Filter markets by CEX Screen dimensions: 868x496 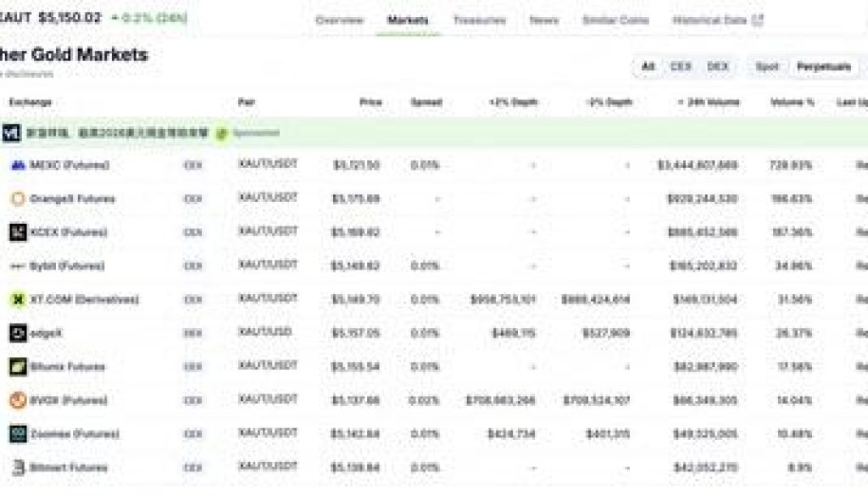[681, 66]
